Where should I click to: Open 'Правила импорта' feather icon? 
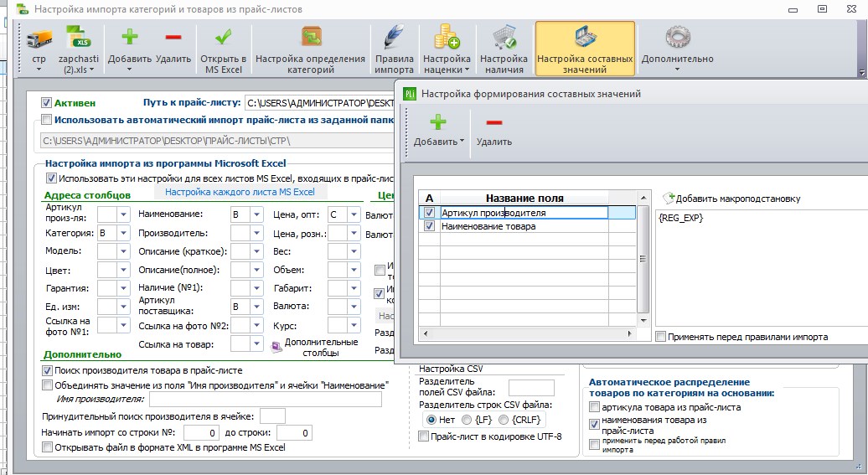[394, 38]
